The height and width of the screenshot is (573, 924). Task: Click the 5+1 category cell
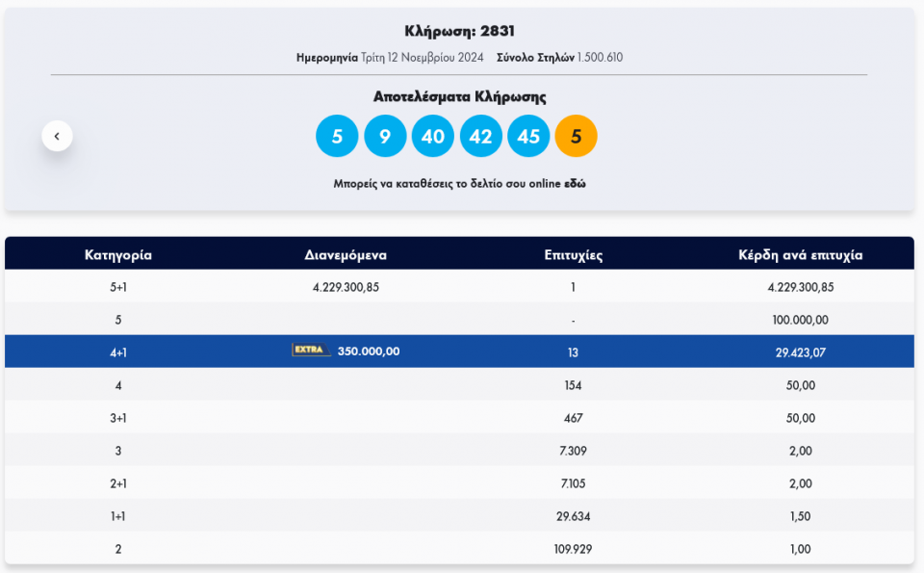[x=118, y=287]
